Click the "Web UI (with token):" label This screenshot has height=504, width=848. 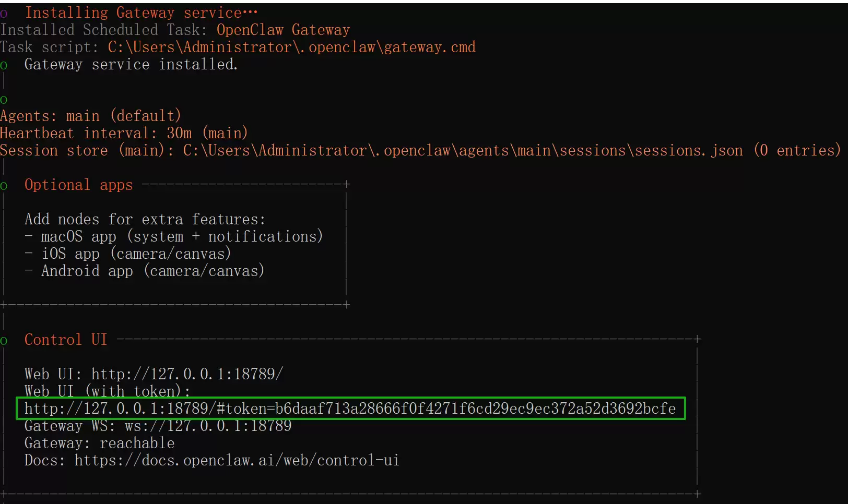click(x=108, y=391)
